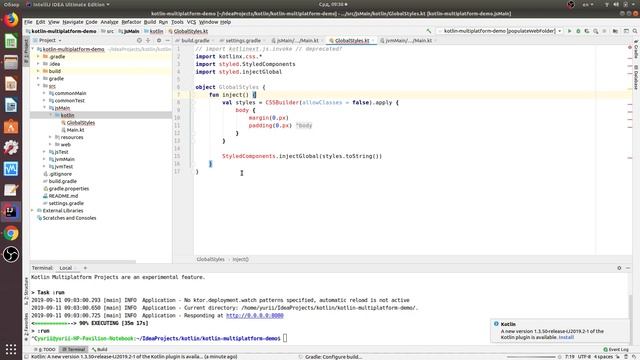This screenshot has width=640, height=360.
Task: Click the terminal command input prompt
Action: click(285, 338)
